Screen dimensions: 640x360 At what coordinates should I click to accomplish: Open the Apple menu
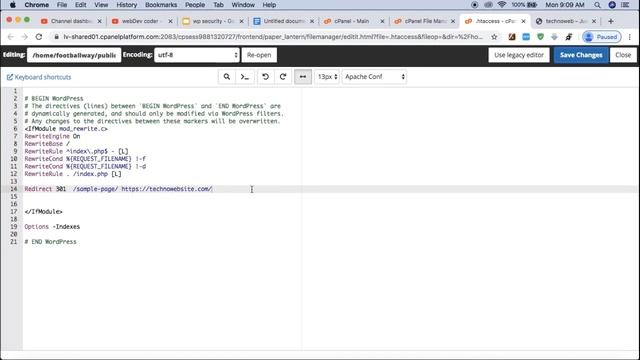point(12,5)
